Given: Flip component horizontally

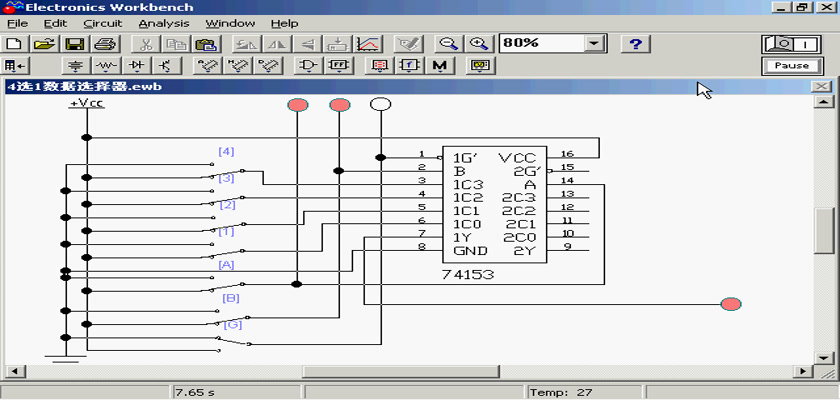Looking at the screenshot, I should tap(278, 44).
